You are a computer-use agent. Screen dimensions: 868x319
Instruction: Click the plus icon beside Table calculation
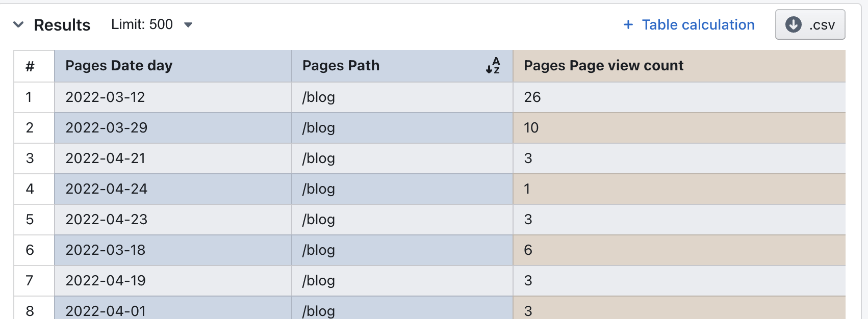628,24
